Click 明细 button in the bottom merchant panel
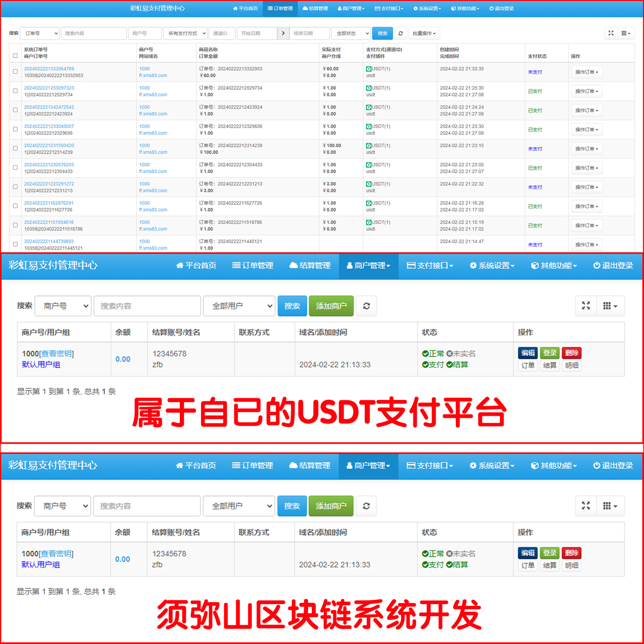 (572, 566)
